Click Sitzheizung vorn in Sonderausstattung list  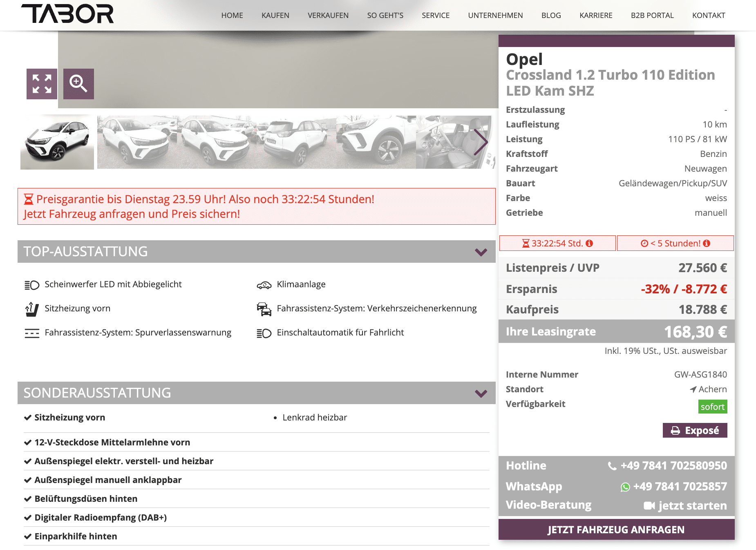(70, 418)
